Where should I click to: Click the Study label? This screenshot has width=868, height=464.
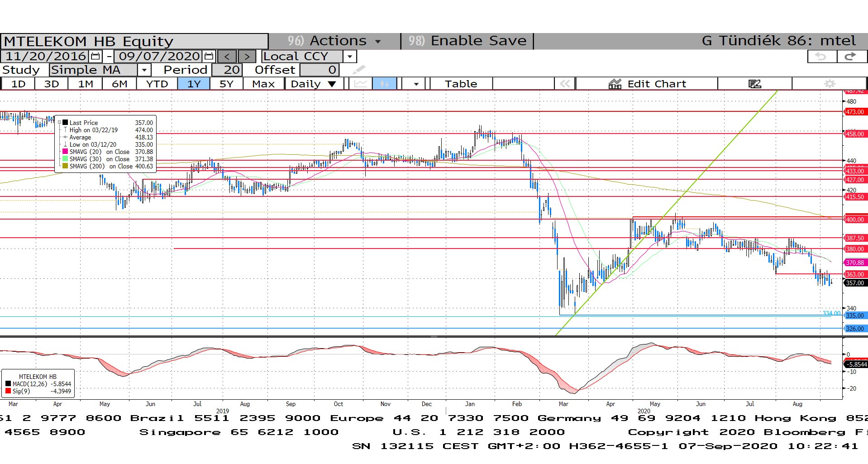[x=21, y=70]
